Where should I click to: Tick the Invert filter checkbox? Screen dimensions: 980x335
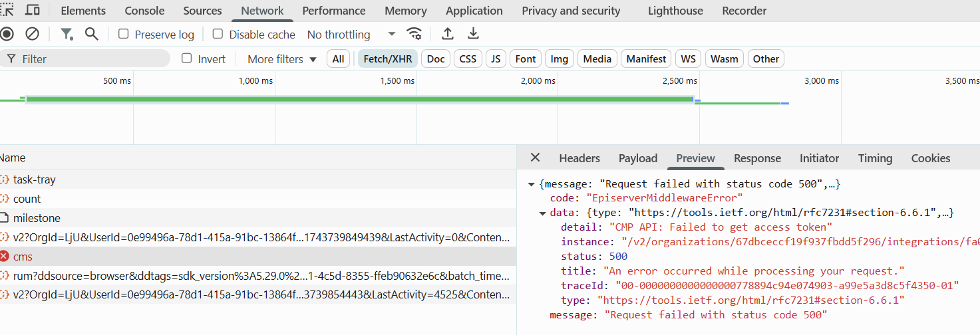(187, 58)
